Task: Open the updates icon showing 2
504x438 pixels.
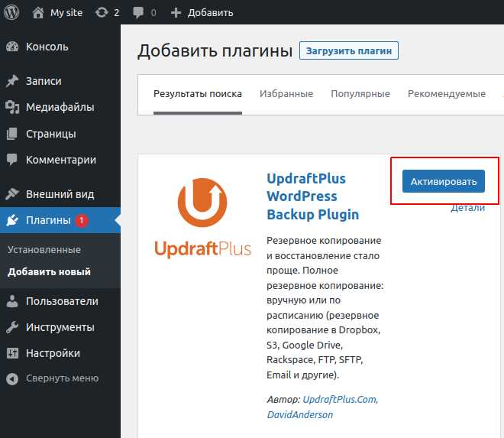Action: tap(102, 12)
